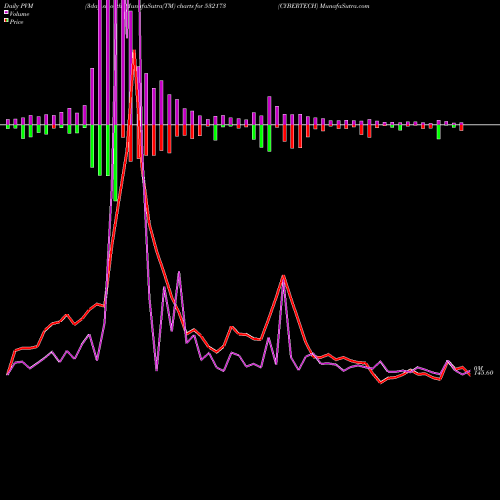The image size is (500, 500).
Task: Select the 'Volume' legend label
Action: click(x=19, y=14)
